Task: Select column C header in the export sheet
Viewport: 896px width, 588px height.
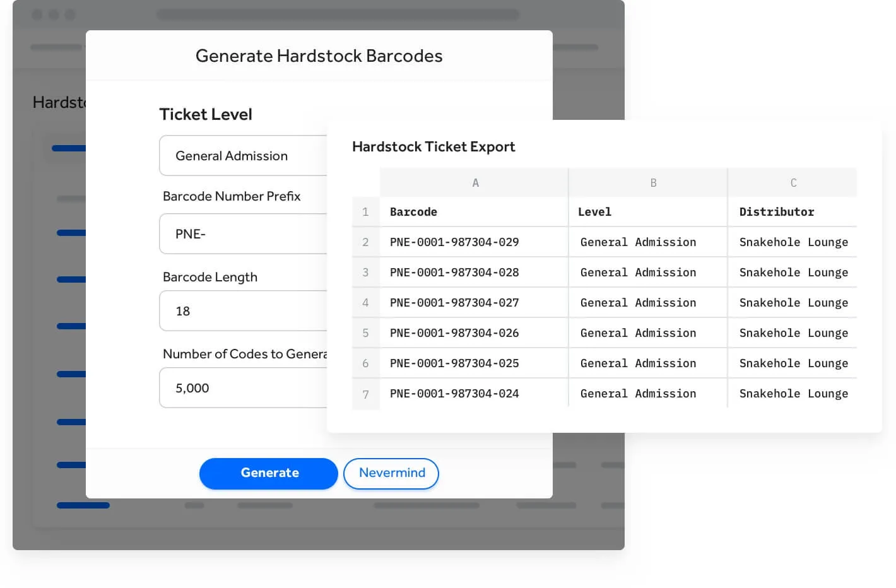Action: click(x=793, y=182)
